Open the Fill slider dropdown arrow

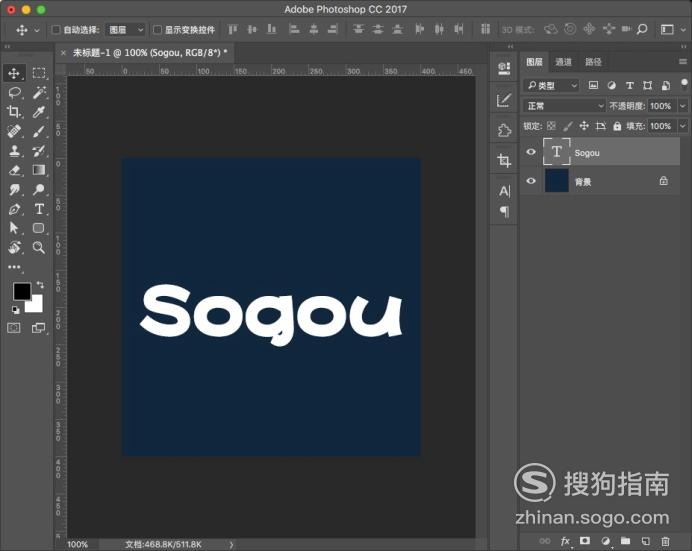pos(683,126)
